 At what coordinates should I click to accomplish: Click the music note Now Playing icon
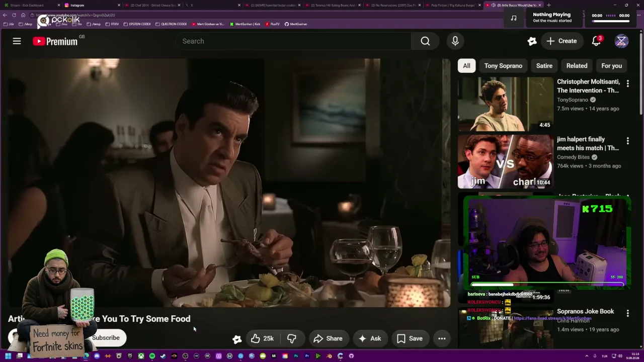(513, 18)
